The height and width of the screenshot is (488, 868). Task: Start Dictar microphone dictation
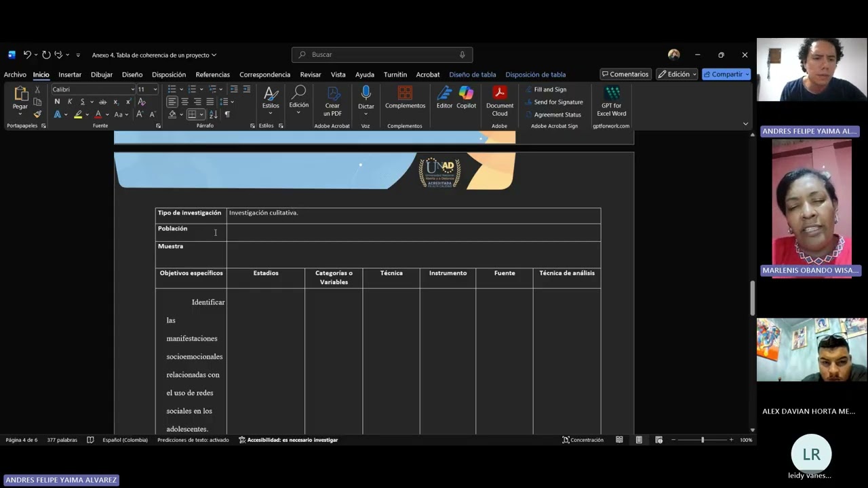366,98
